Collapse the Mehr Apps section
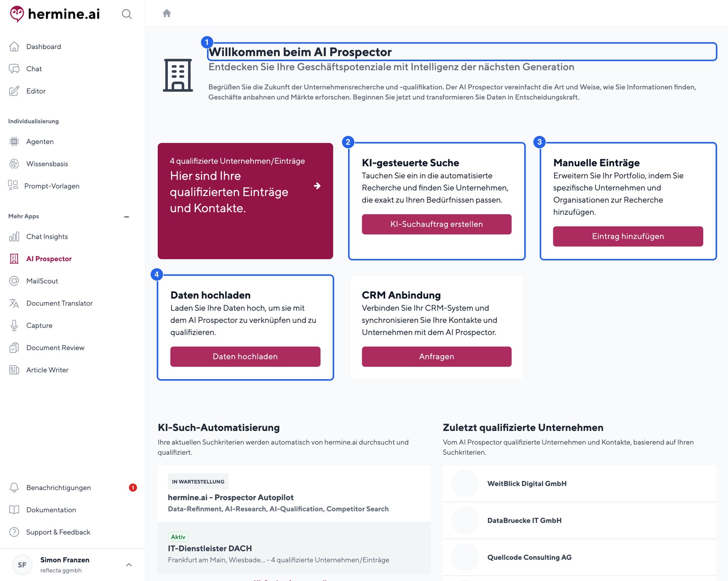This screenshot has height=581, width=728. (126, 216)
